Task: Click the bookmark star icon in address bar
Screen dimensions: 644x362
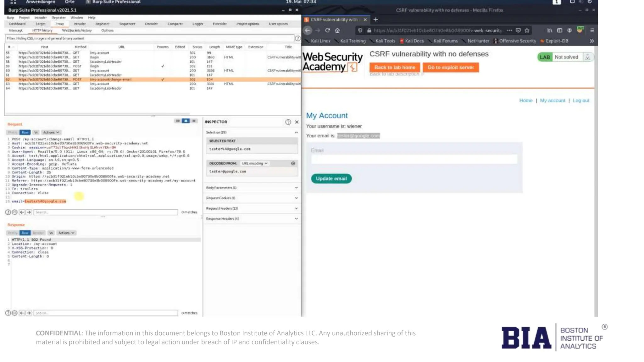Action: pos(527,30)
